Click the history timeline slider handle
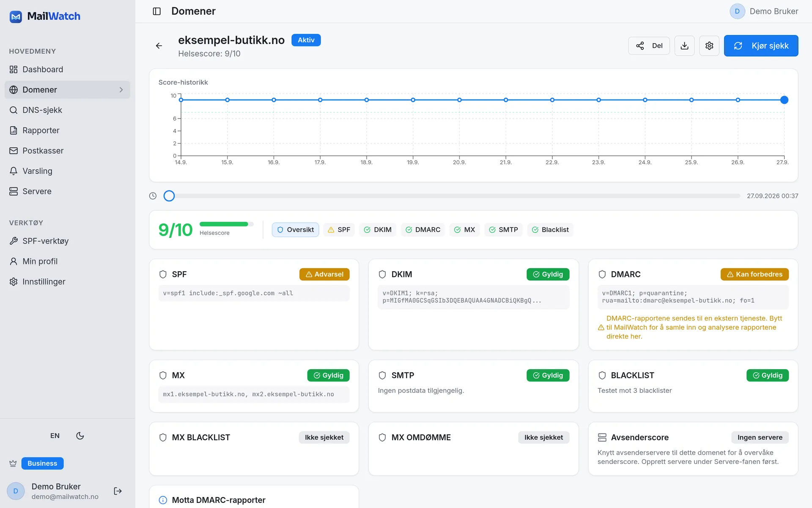This screenshot has width=812, height=508. click(x=169, y=196)
